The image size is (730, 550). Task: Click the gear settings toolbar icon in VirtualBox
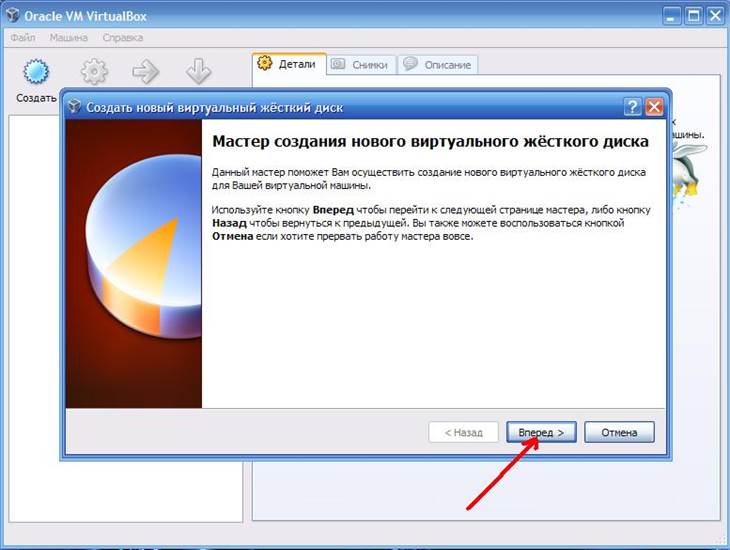coord(94,72)
